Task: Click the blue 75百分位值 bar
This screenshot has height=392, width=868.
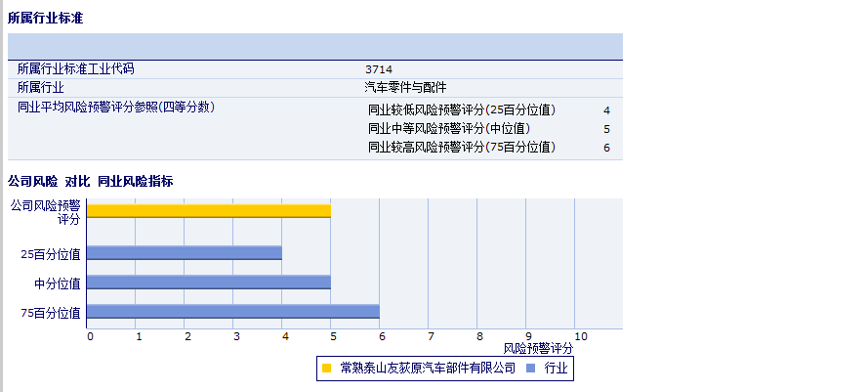Action: (x=233, y=312)
